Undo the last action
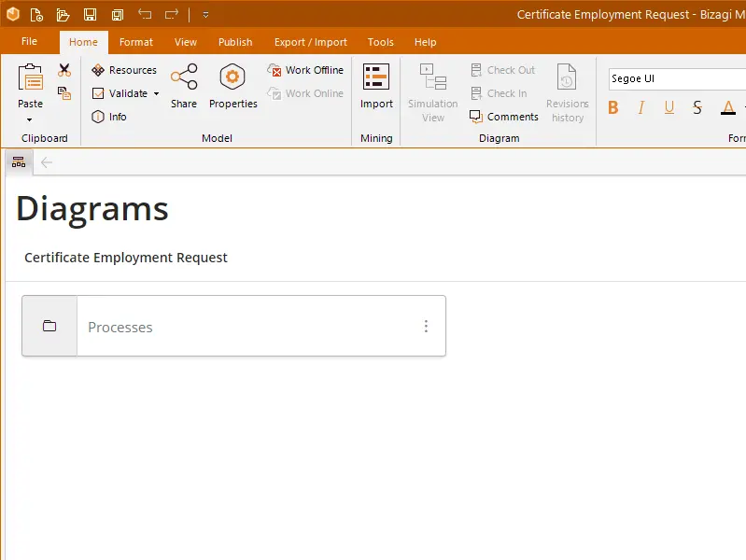746x560 pixels. pos(145,14)
